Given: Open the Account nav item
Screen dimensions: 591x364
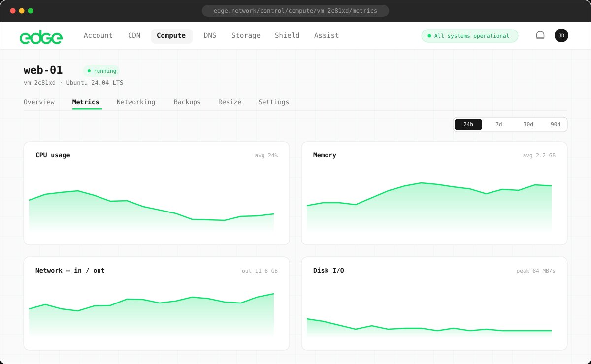Looking at the screenshot, I should pyautogui.click(x=98, y=35).
